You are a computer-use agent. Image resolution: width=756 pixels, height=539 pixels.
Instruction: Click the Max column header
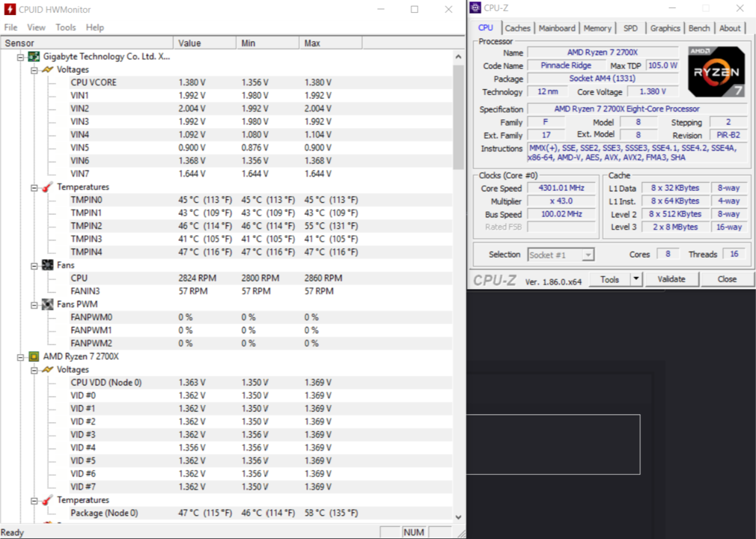(331, 43)
